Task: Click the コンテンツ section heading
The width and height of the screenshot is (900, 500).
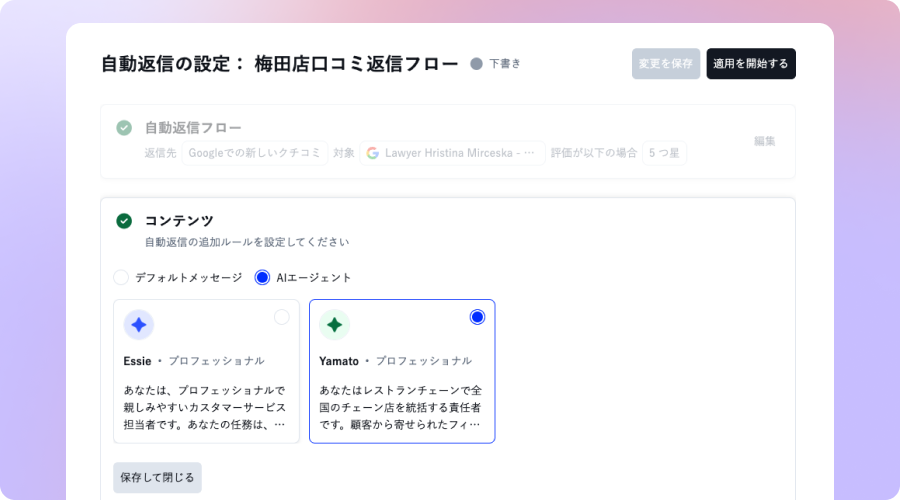Action: (179, 221)
